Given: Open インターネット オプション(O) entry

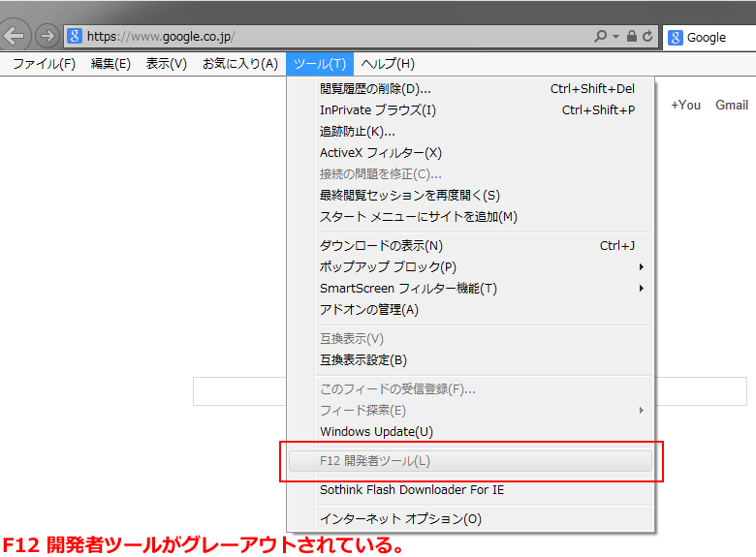Looking at the screenshot, I should pos(471,519).
